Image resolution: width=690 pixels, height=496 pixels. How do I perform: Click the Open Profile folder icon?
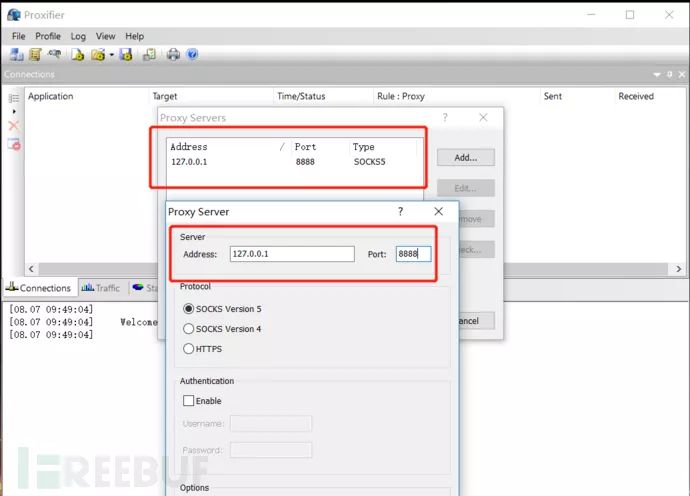coord(98,55)
